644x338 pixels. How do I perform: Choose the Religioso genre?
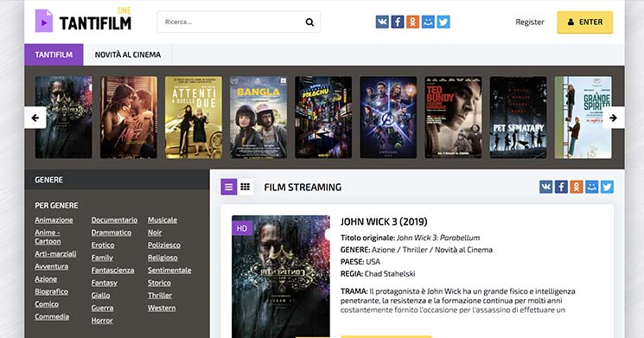(163, 258)
